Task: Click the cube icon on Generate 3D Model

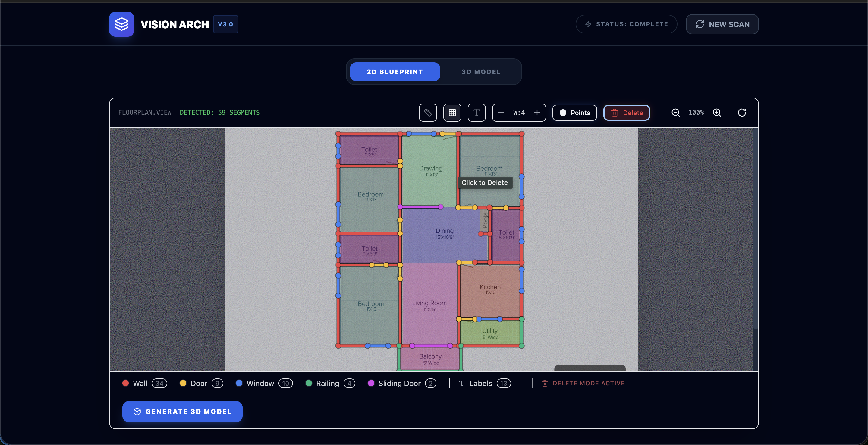Action: [137, 411]
